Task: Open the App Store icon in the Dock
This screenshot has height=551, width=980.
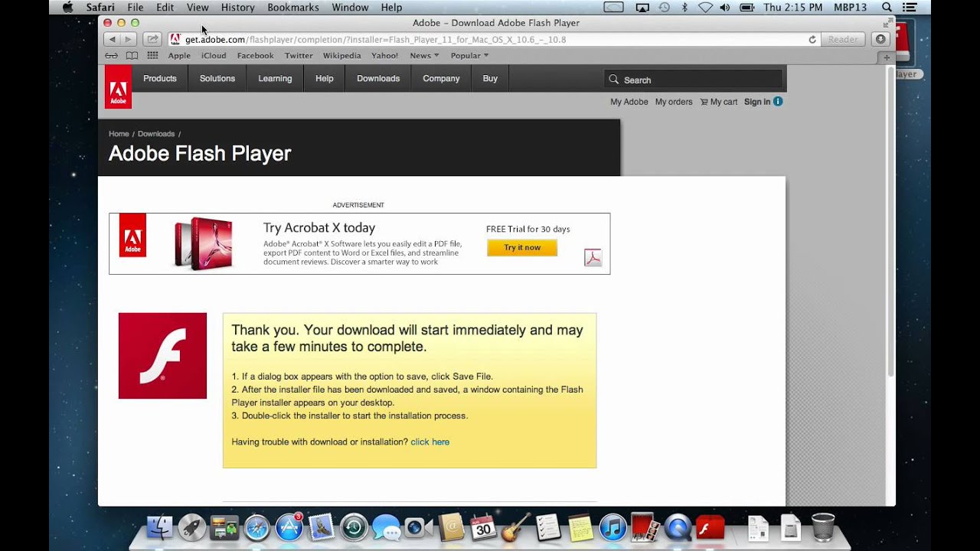Action: pyautogui.click(x=289, y=527)
